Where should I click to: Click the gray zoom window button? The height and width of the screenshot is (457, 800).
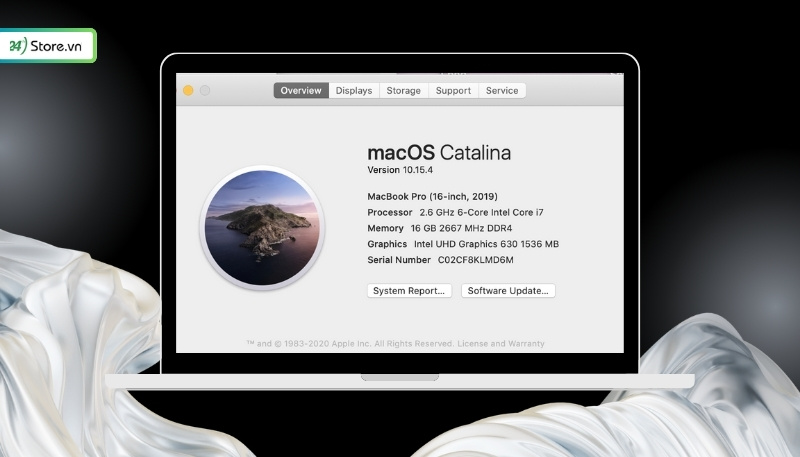coord(205,90)
